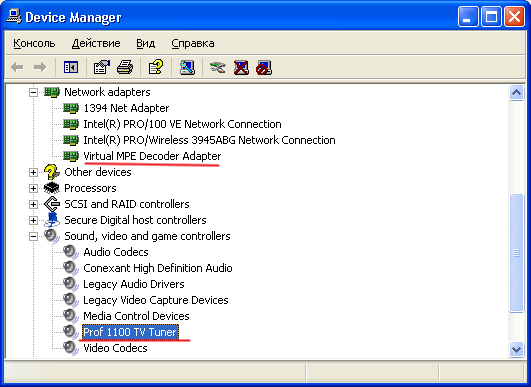Click the Other devices label

98,172
